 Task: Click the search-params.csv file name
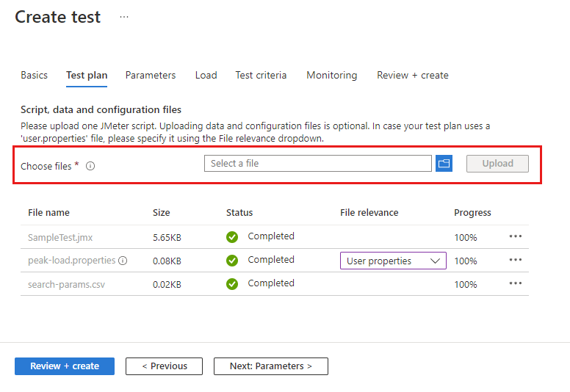pos(67,285)
